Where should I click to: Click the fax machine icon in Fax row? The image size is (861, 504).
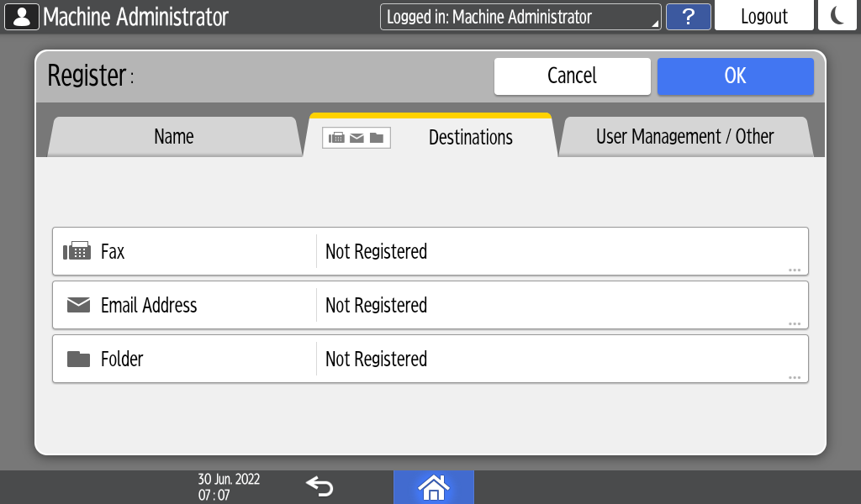click(x=77, y=251)
